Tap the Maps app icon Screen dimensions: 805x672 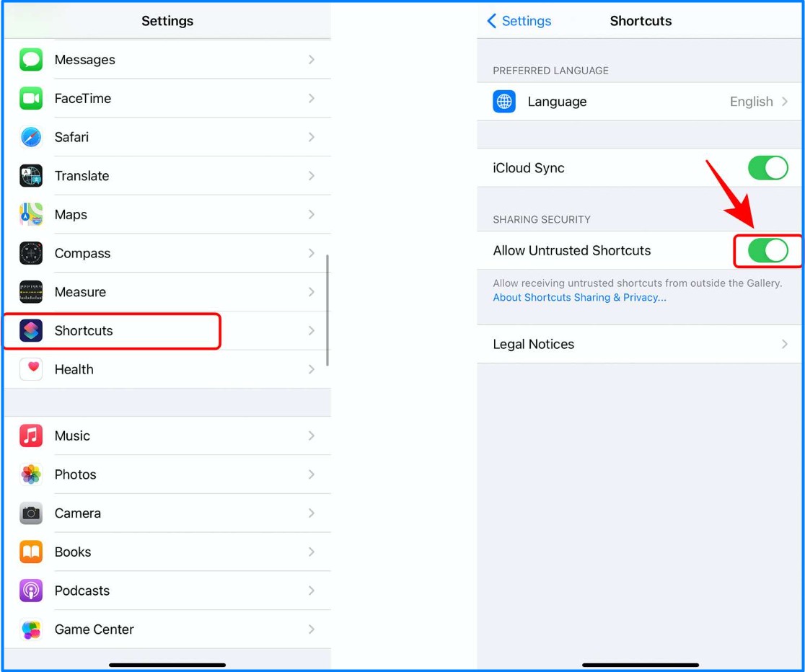click(31, 215)
